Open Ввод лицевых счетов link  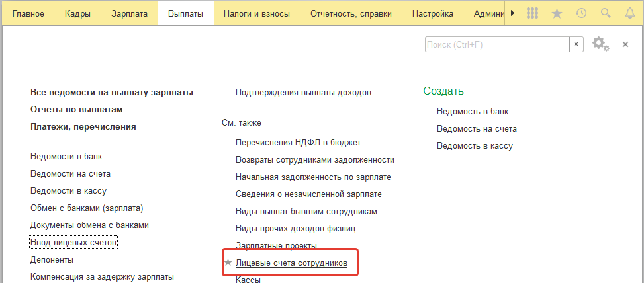(74, 243)
